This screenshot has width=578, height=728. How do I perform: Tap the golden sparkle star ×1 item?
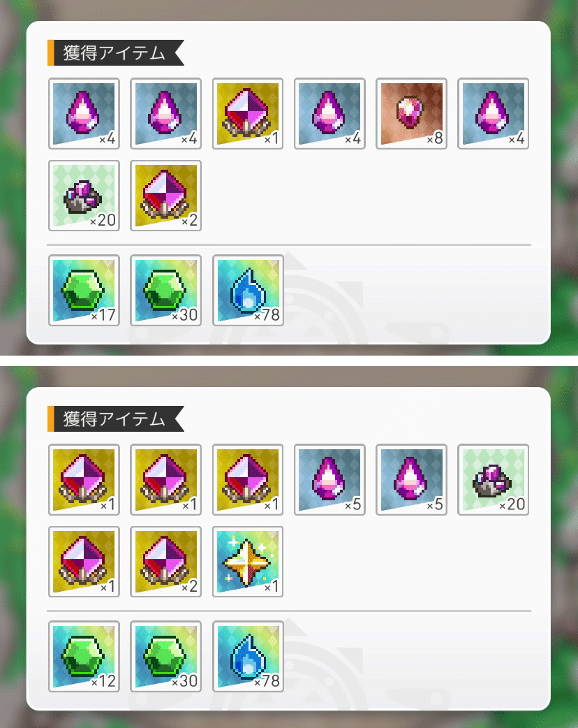point(248,562)
